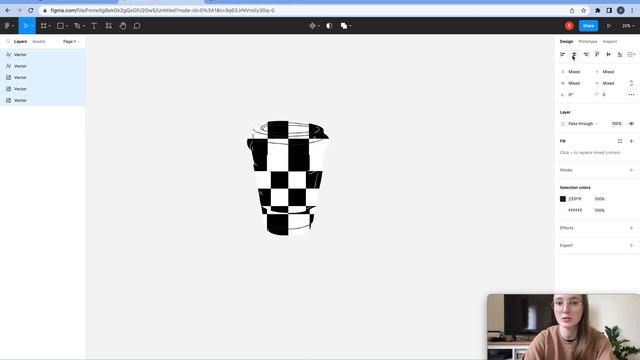Click the black selection color swatch
Image resolution: width=640 pixels, height=360 pixels.
pos(562,199)
